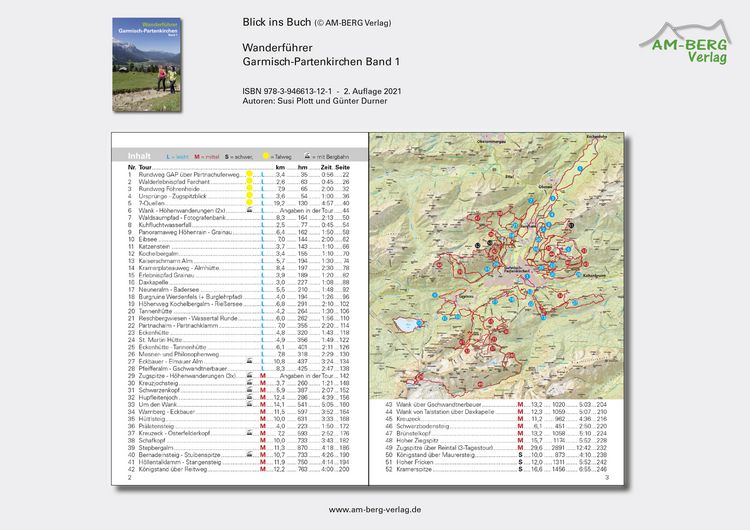Select the 'S = schwer' legend entry
The width and height of the screenshot is (750, 530).
[x=239, y=156]
